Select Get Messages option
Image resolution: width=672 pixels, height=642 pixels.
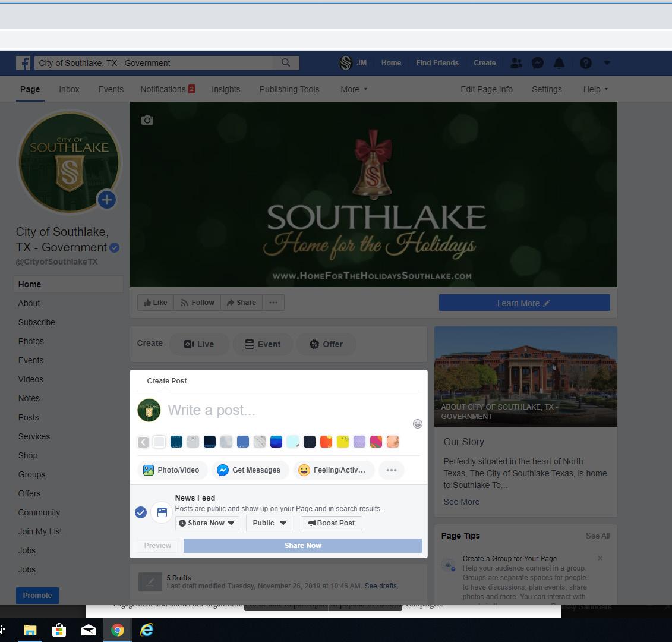click(250, 470)
